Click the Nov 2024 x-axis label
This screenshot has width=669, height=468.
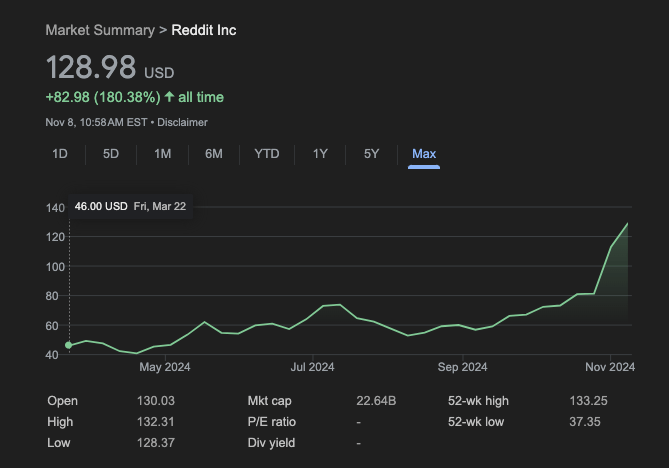tap(609, 367)
